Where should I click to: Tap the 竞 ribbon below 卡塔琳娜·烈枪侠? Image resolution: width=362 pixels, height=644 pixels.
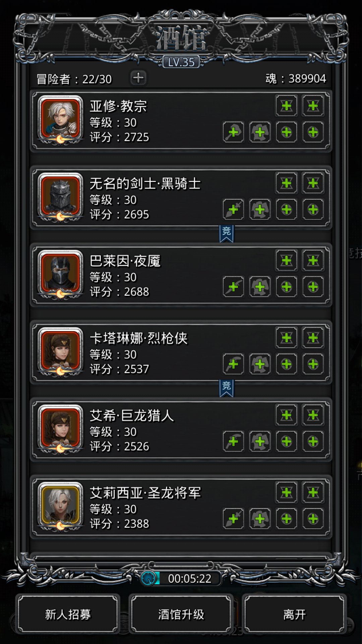click(x=227, y=388)
